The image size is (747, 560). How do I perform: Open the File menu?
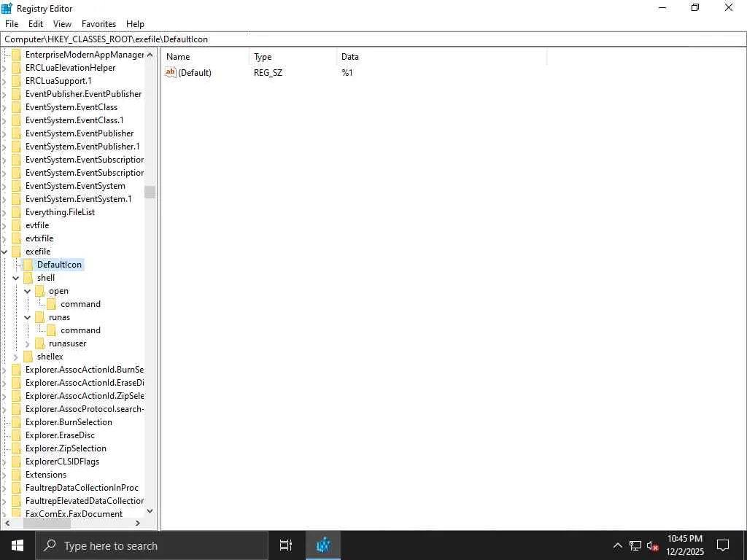pyautogui.click(x=12, y=24)
